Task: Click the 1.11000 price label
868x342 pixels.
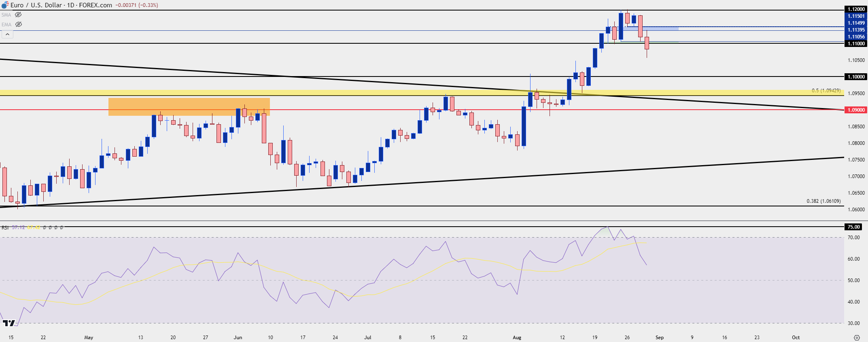Action: (856, 44)
